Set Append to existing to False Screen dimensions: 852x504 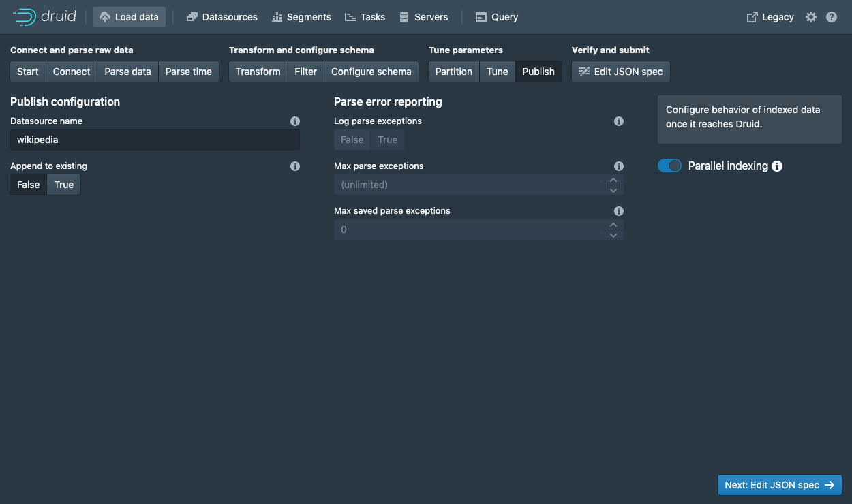tap(29, 185)
